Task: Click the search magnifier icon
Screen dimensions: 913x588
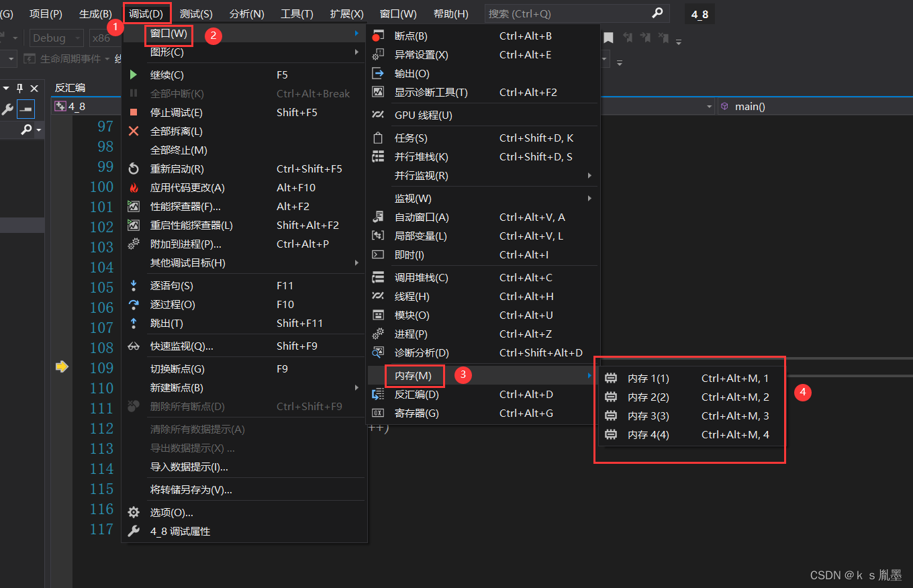Action: click(657, 13)
